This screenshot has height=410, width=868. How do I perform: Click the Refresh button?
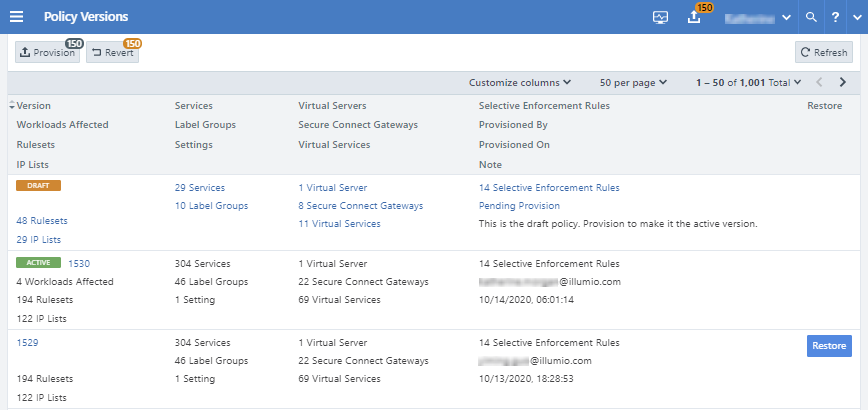[824, 53]
